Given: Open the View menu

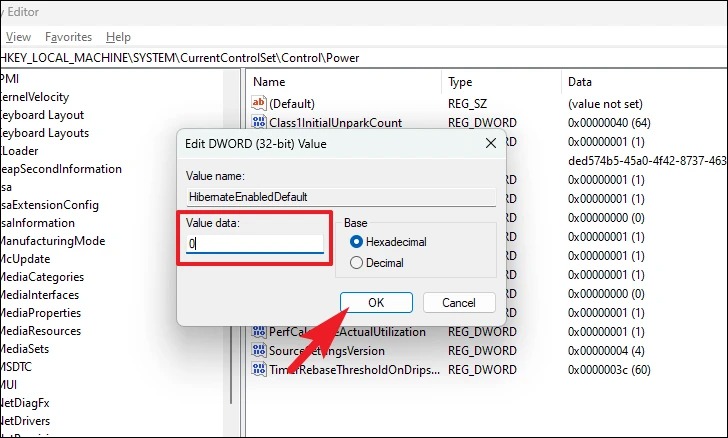Looking at the screenshot, I should pos(18,37).
